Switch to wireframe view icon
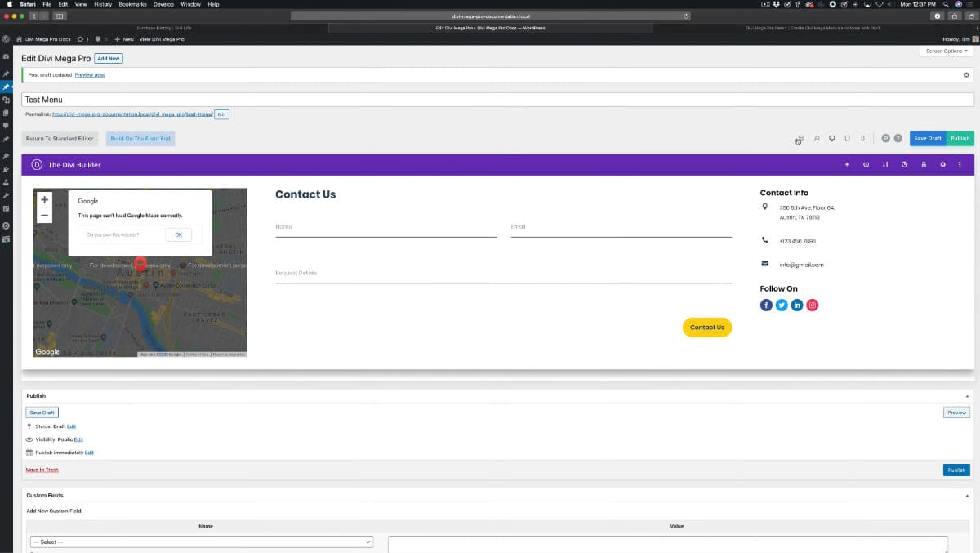Image resolution: width=980 pixels, height=553 pixels. [x=800, y=138]
